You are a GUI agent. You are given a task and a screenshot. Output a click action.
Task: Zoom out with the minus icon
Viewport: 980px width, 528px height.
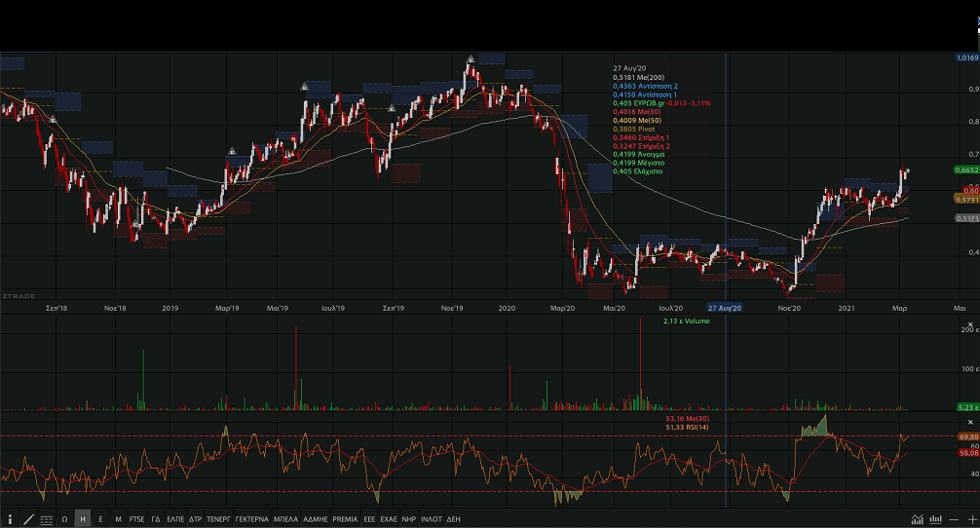click(954, 519)
